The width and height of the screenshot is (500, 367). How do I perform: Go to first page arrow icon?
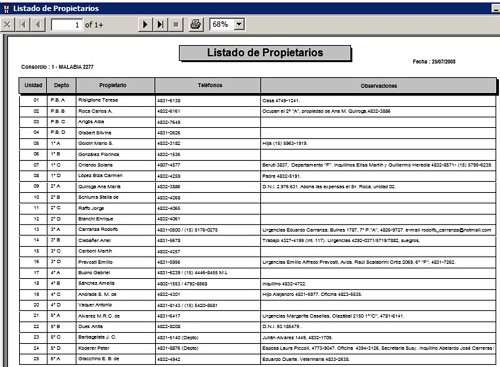pyautogui.click(x=23, y=25)
